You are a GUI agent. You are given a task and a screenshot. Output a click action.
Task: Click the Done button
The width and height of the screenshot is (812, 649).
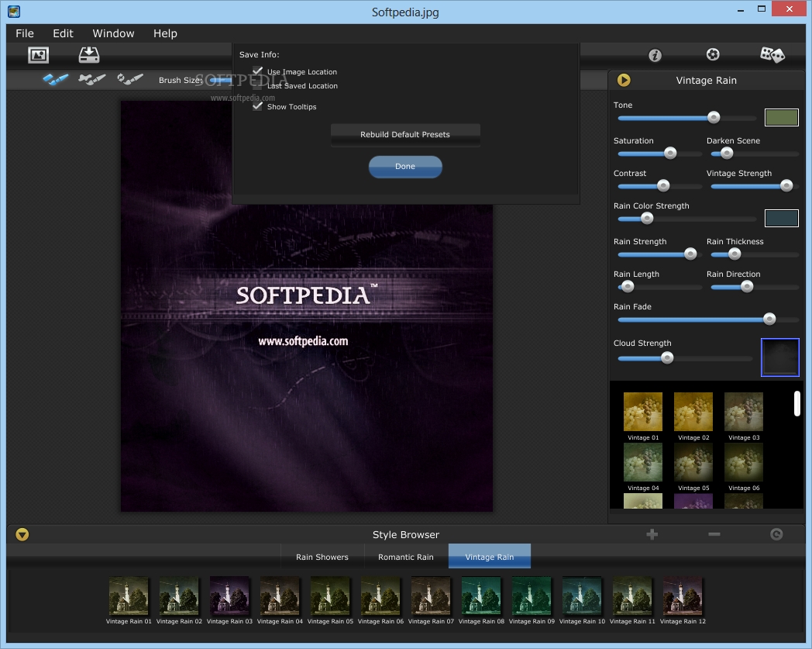[x=405, y=167]
